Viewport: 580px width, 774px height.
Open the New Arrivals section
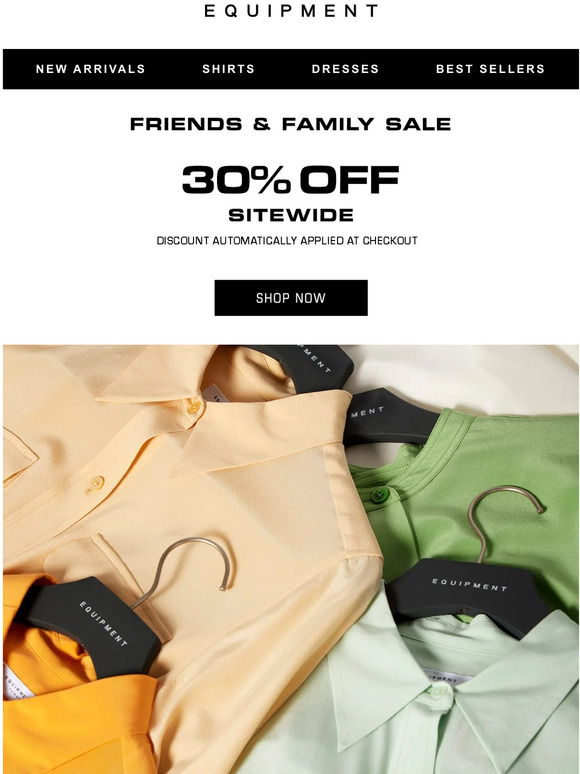(90, 69)
